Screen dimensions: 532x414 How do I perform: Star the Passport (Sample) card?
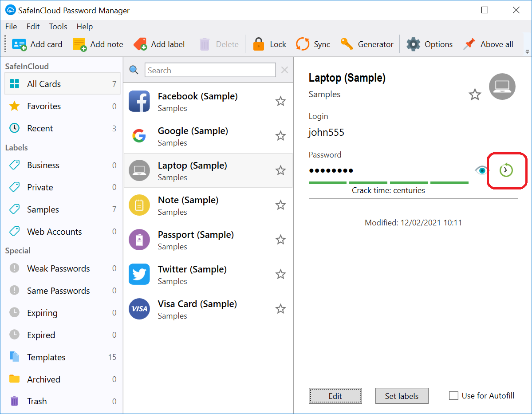point(280,240)
